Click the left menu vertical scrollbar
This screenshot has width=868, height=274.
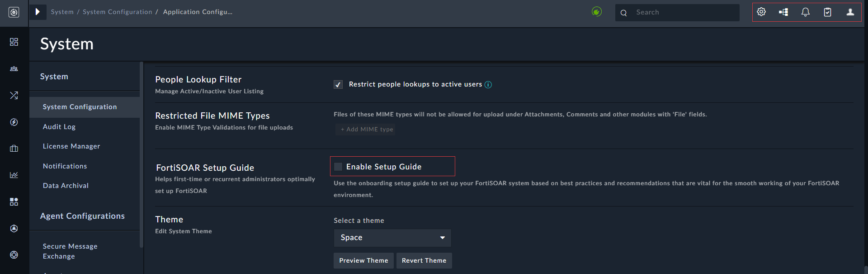pos(142,154)
